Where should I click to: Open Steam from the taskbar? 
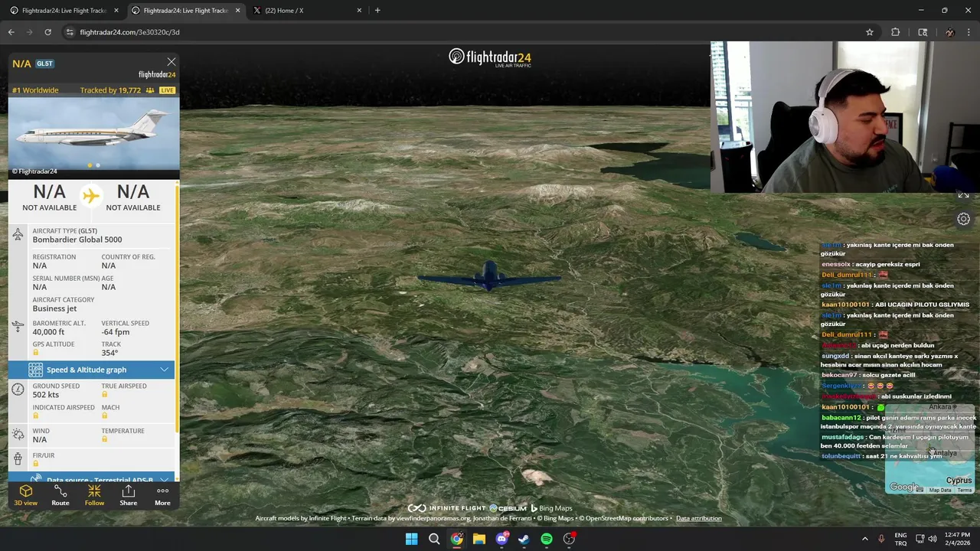point(524,539)
